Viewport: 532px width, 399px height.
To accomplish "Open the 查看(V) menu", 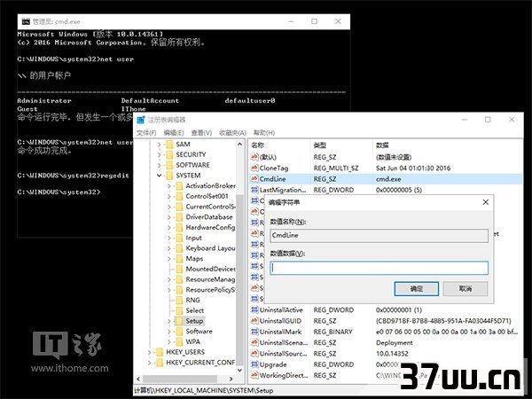I will 201,133.
